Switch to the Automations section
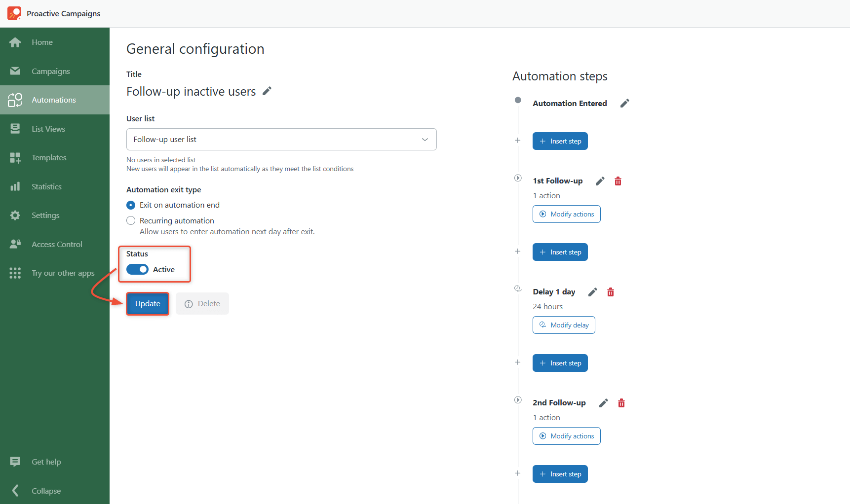Screen dimensions: 850x504 click(x=15, y=100)
